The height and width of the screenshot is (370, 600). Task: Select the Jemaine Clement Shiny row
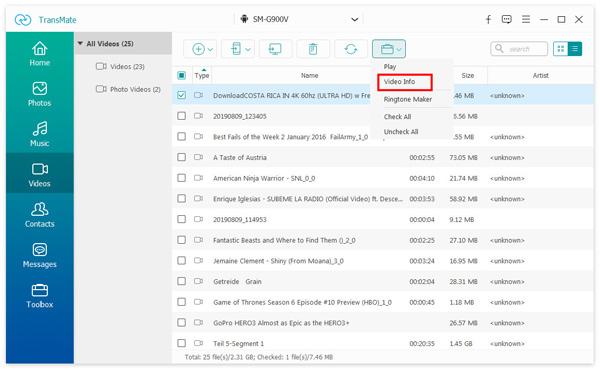click(x=383, y=261)
